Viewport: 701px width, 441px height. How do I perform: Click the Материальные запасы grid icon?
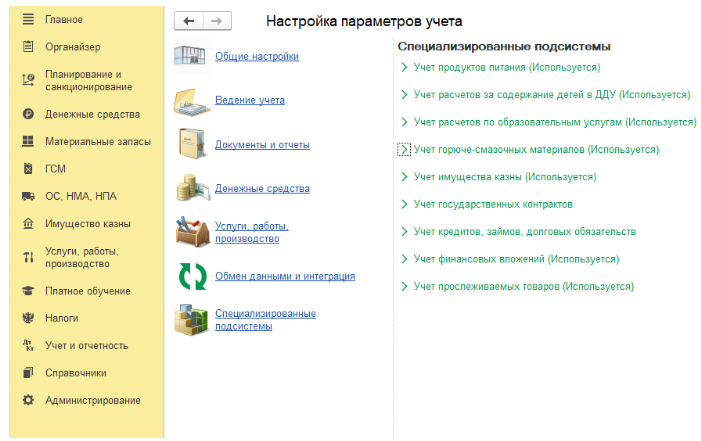pyautogui.click(x=28, y=141)
